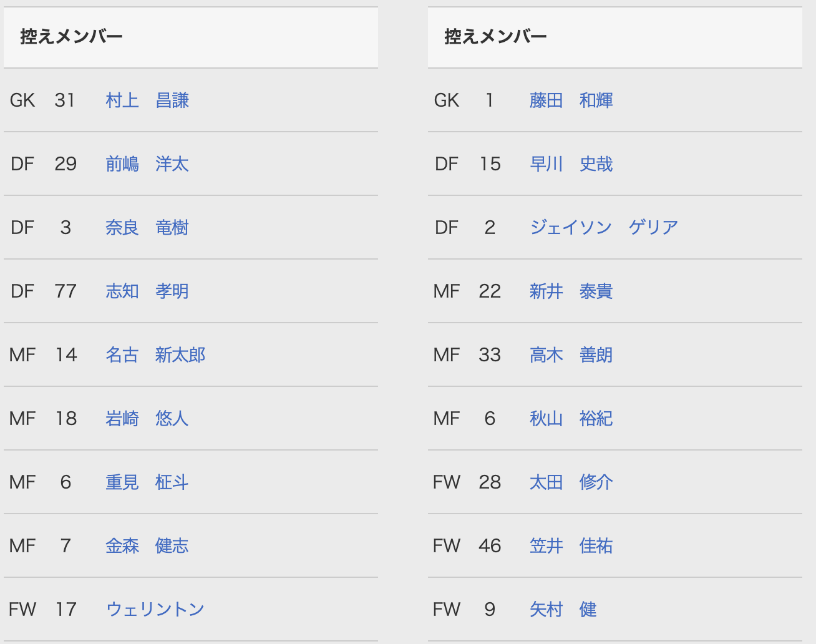Open 笠井 佳祐 player link
The image size is (816, 644).
571,546
